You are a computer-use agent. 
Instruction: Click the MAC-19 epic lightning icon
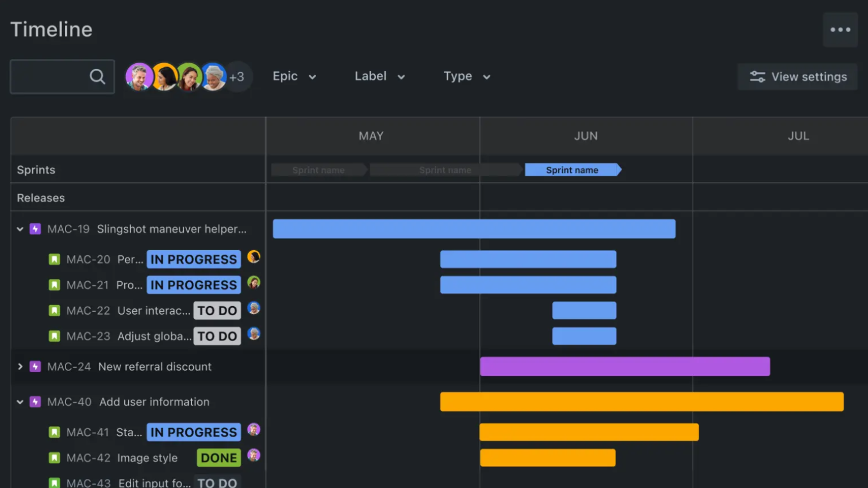[35, 229]
